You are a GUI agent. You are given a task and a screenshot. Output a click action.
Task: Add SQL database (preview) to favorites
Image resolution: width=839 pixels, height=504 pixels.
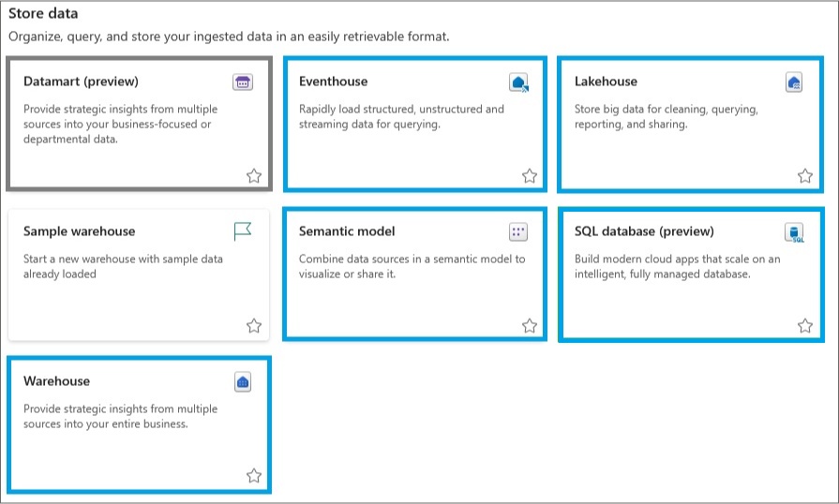(804, 326)
